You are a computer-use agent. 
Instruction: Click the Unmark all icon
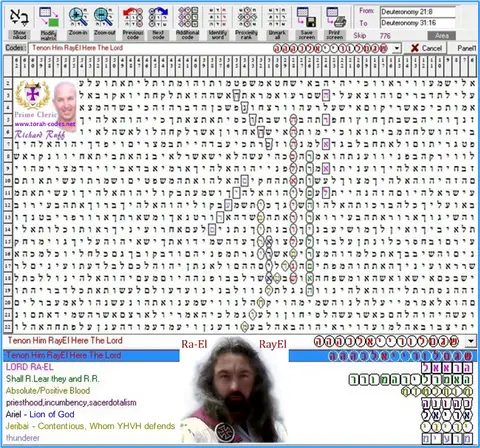coord(277,17)
